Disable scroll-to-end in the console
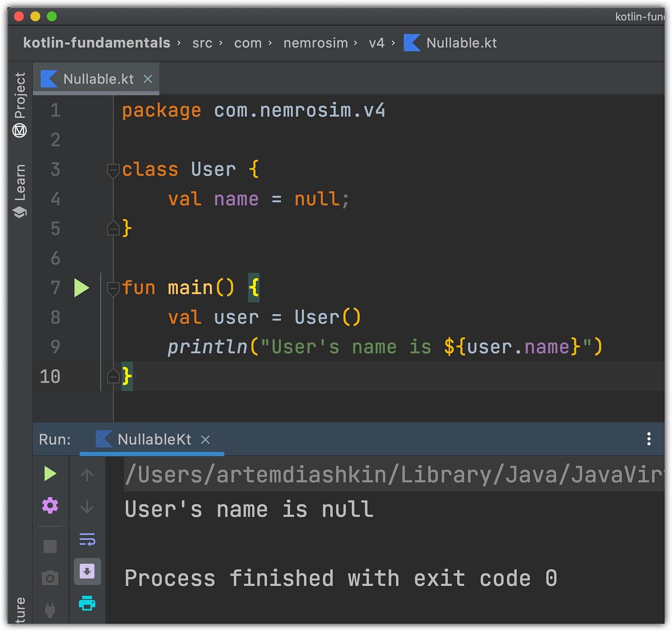This screenshot has width=672, height=631. (x=87, y=571)
